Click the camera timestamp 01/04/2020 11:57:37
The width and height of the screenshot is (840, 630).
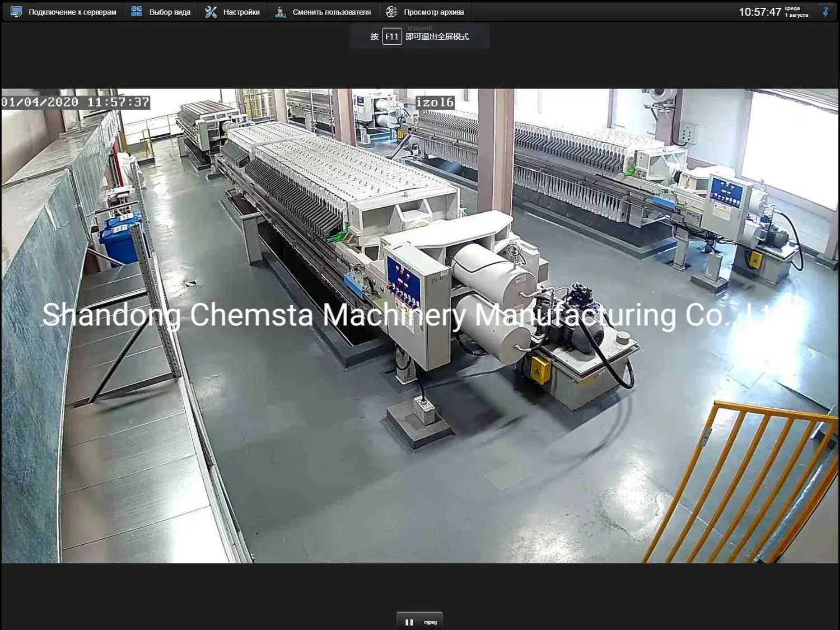pyautogui.click(x=76, y=102)
